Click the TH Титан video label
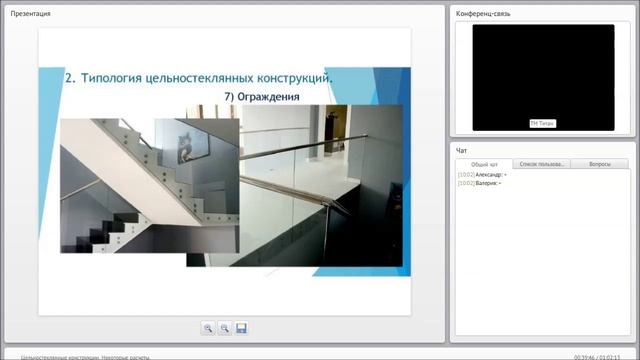The image size is (640, 360). pos(542,123)
